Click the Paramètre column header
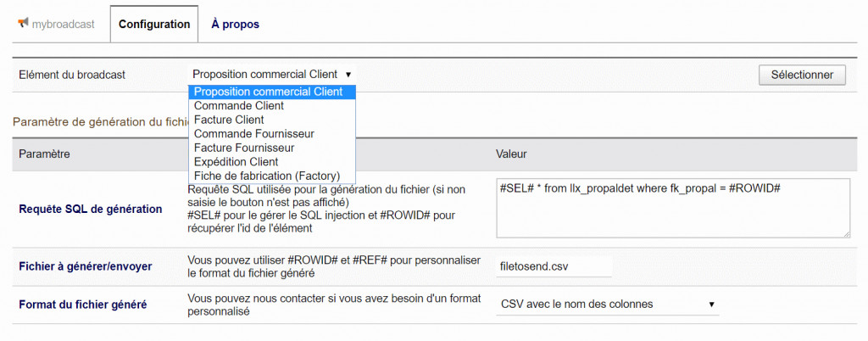The width and height of the screenshot is (868, 341). (x=44, y=154)
